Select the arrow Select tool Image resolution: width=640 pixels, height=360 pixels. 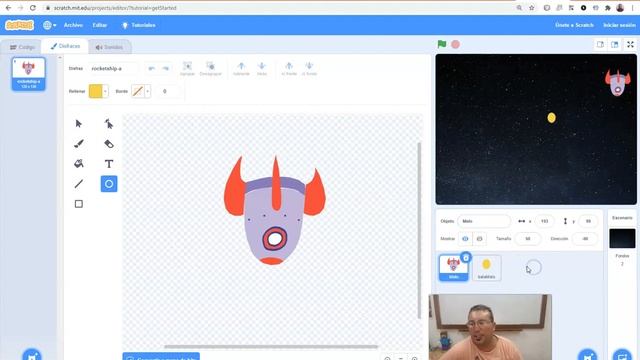pyautogui.click(x=79, y=123)
